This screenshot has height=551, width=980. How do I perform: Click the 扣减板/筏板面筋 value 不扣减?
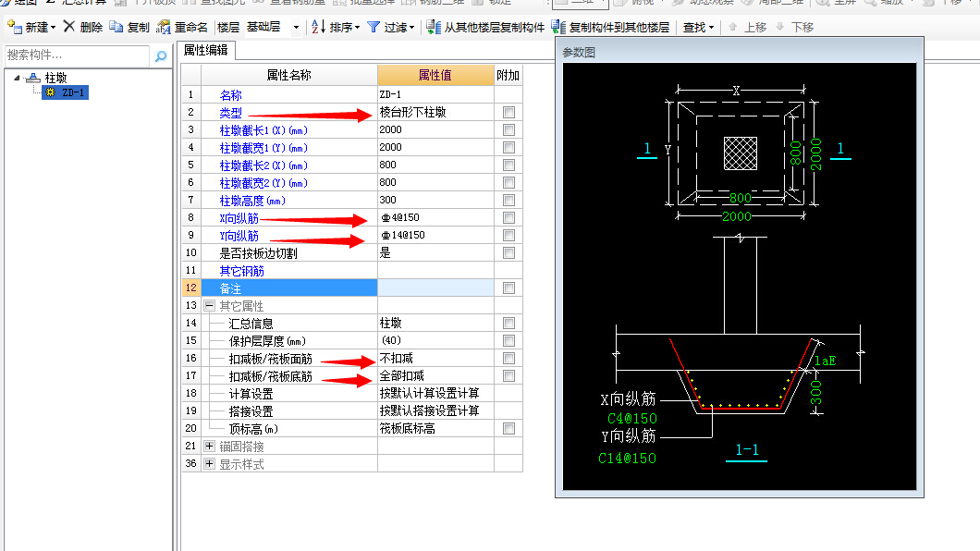(397, 359)
